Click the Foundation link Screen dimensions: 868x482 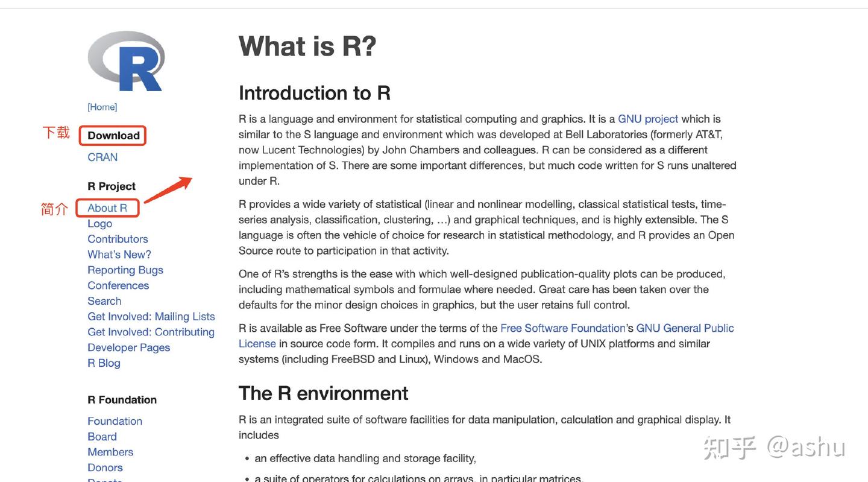[x=115, y=420]
